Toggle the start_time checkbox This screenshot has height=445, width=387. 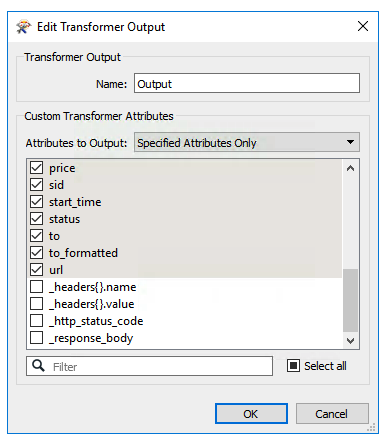coord(36,202)
